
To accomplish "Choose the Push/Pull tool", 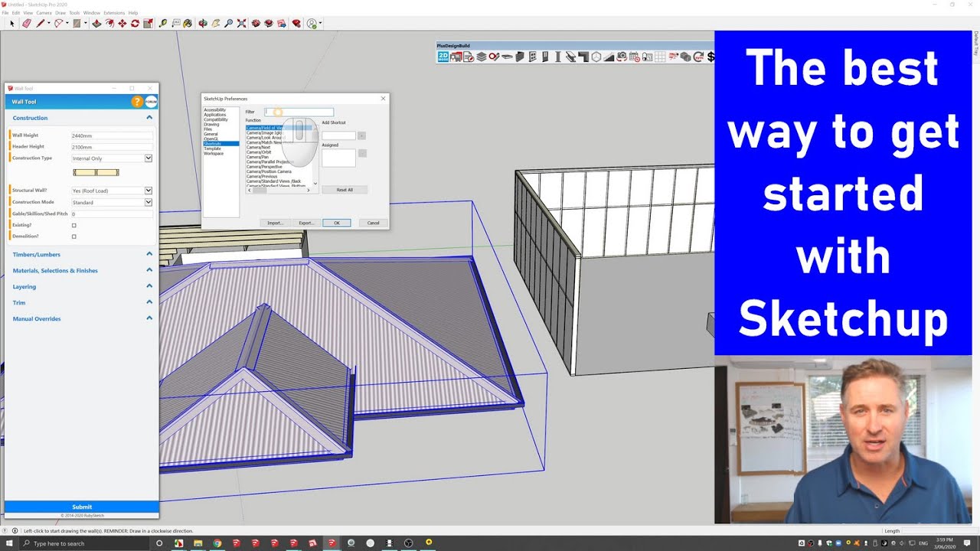I will (x=96, y=24).
